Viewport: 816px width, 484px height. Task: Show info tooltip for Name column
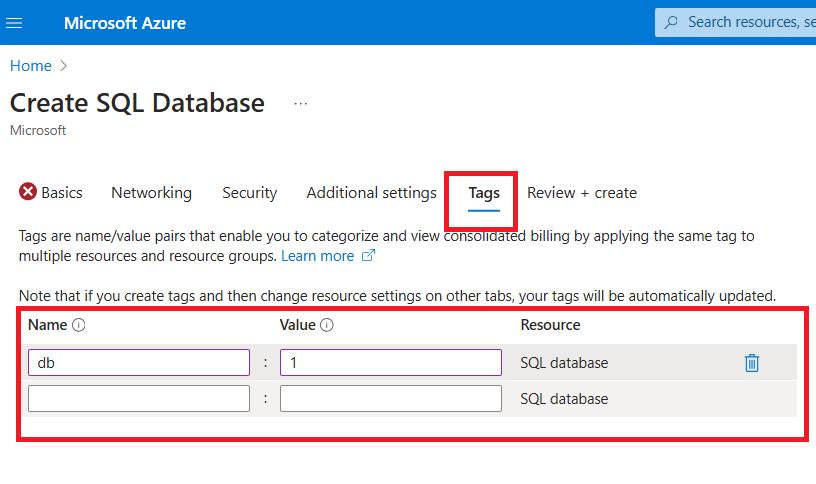(79, 325)
